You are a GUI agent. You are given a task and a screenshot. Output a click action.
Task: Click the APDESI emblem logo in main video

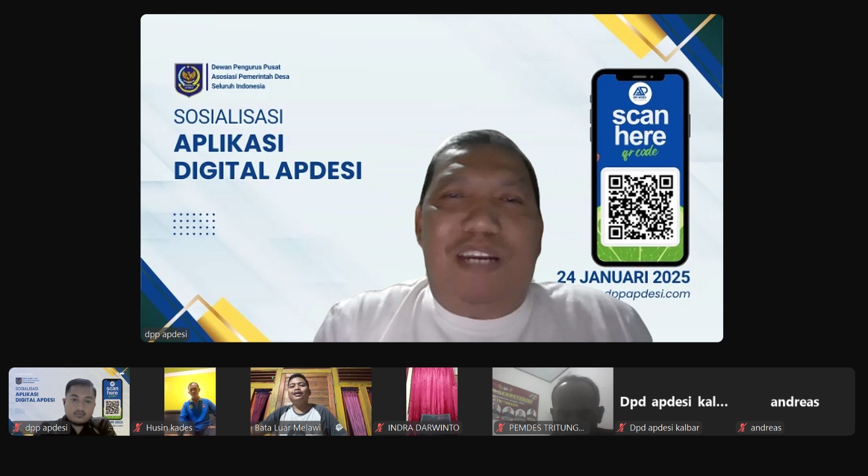pos(189,79)
